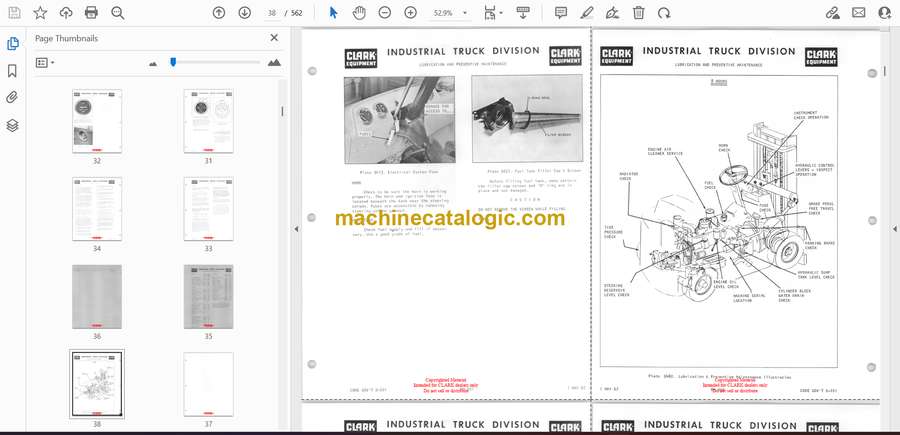Click the scrolling mode keyboard icon
Viewport: 900px width, 435px height.
coord(522,13)
